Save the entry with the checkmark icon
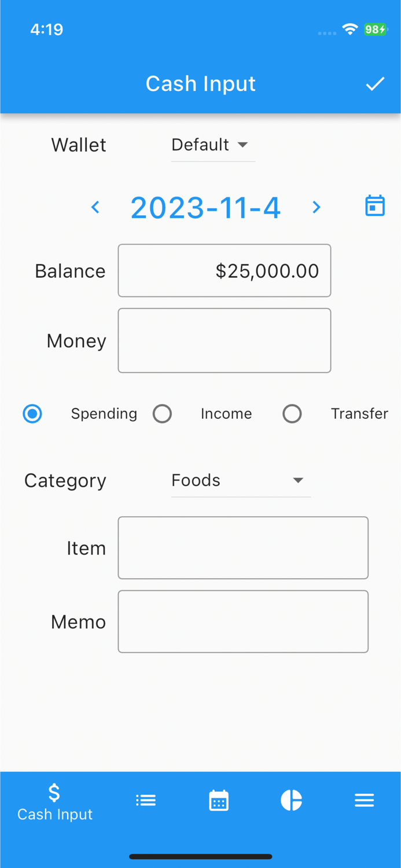Viewport: 401px width, 868px height. 375,83
